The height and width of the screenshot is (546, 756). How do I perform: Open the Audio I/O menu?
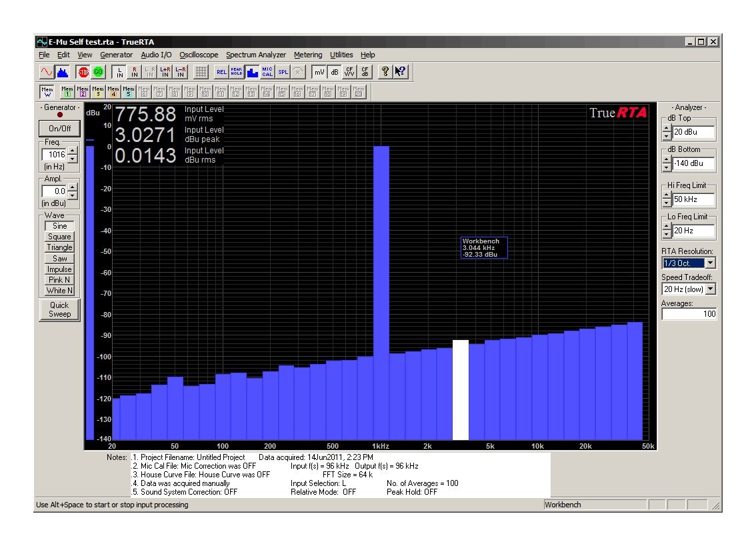155,55
